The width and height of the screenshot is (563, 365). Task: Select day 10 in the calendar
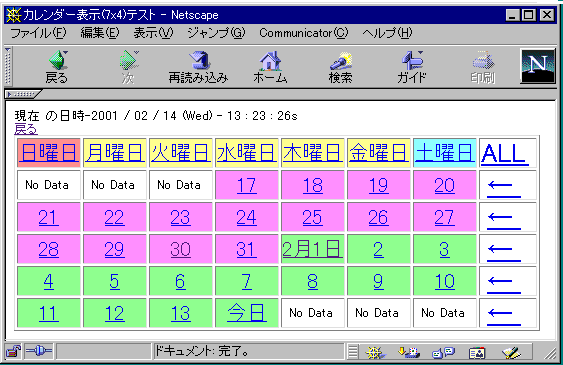tap(445, 281)
